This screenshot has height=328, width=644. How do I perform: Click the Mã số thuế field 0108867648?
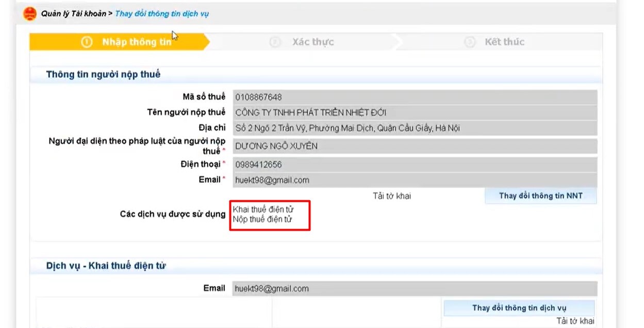(x=415, y=97)
